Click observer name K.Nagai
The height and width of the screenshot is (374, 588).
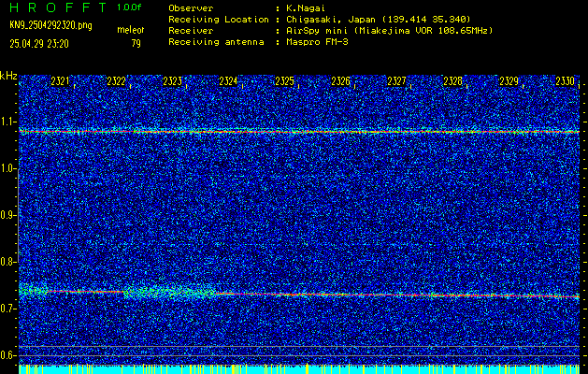coord(306,7)
